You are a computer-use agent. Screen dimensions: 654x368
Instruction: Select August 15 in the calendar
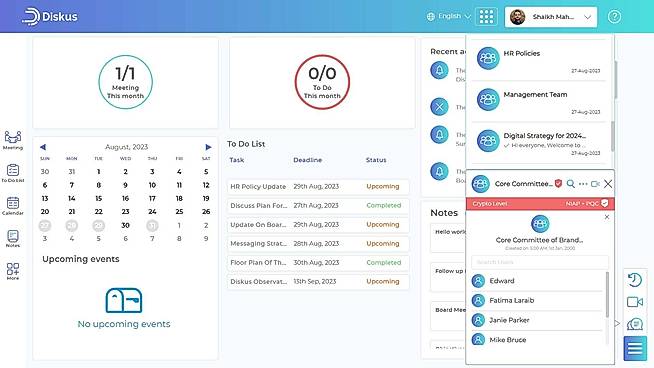[x=98, y=199]
